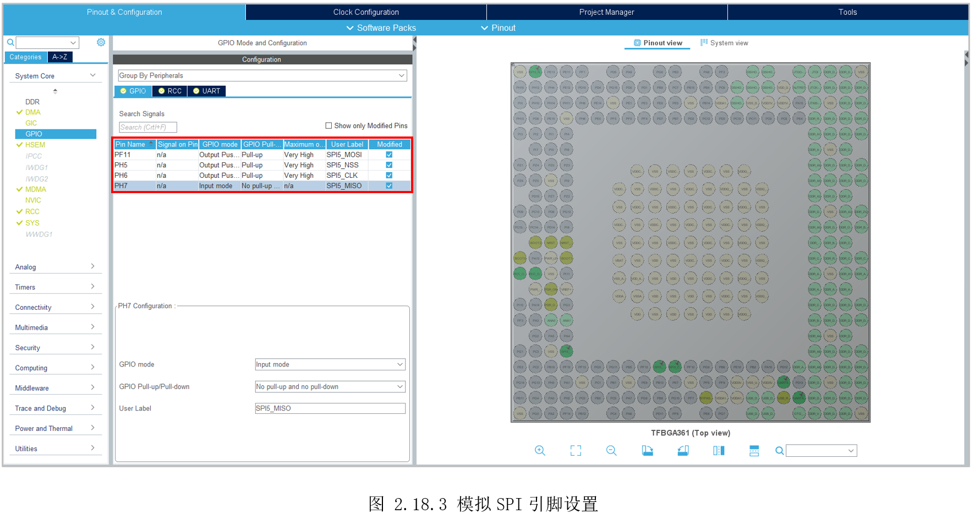The width and height of the screenshot is (980, 519).
Task: Open the categories settings gear
Action: [x=101, y=42]
